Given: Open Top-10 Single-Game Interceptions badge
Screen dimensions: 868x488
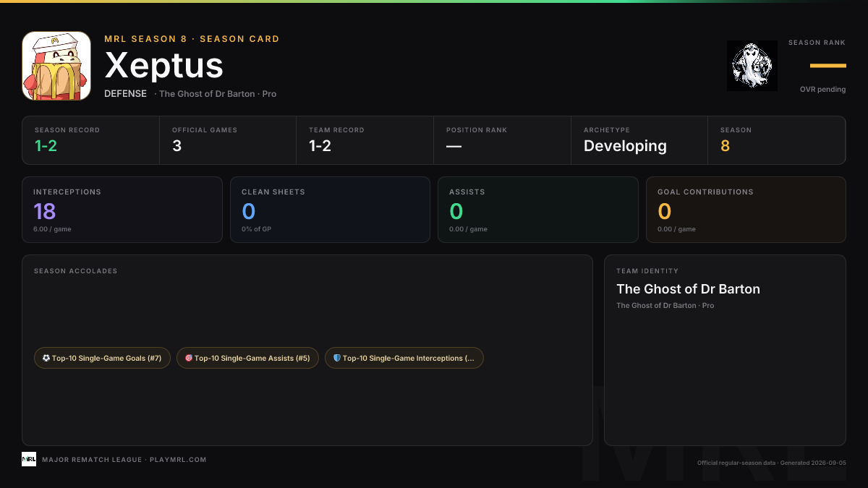Looking at the screenshot, I should pyautogui.click(x=404, y=358).
